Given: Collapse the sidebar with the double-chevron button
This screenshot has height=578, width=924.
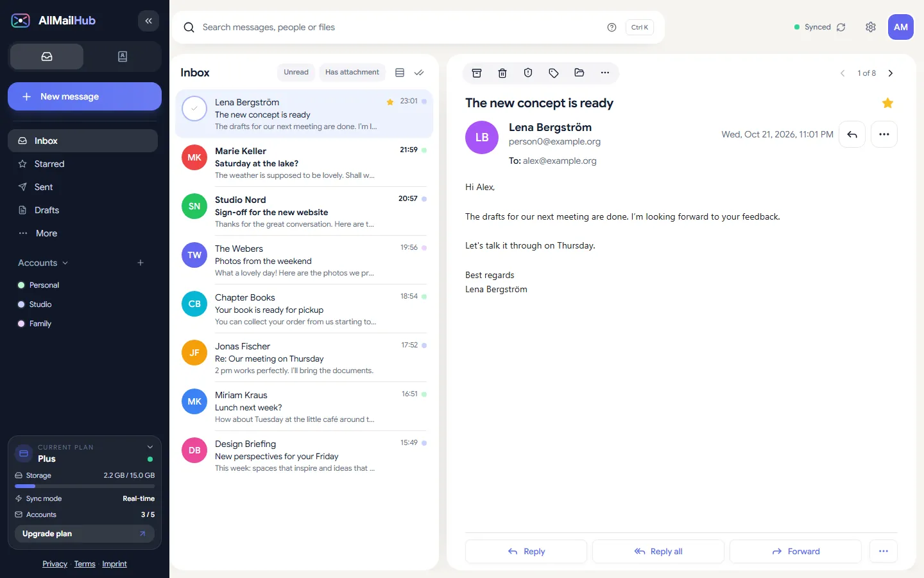Looking at the screenshot, I should [148, 21].
